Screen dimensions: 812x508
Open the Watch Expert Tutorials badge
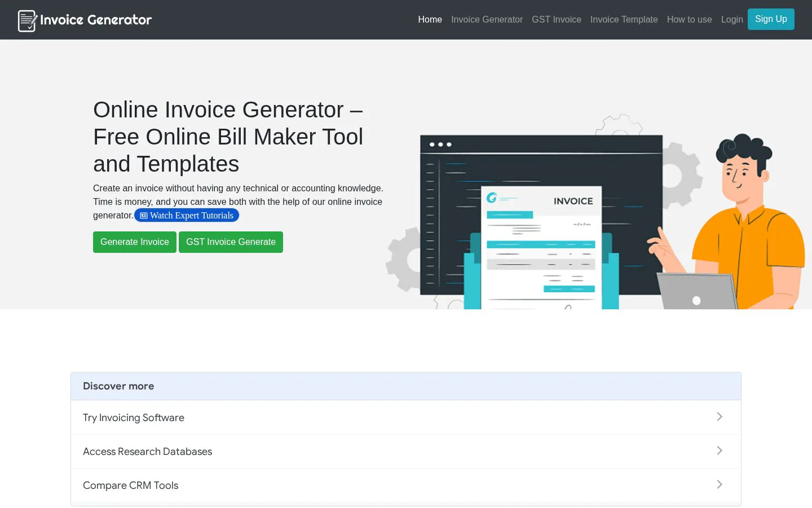click(187, 216)
